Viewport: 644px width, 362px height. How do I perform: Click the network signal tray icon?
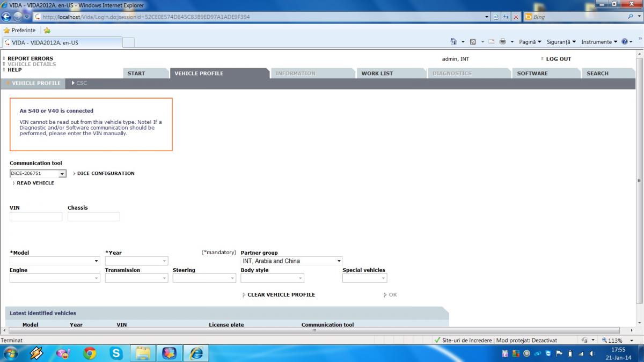click(581, 353)
